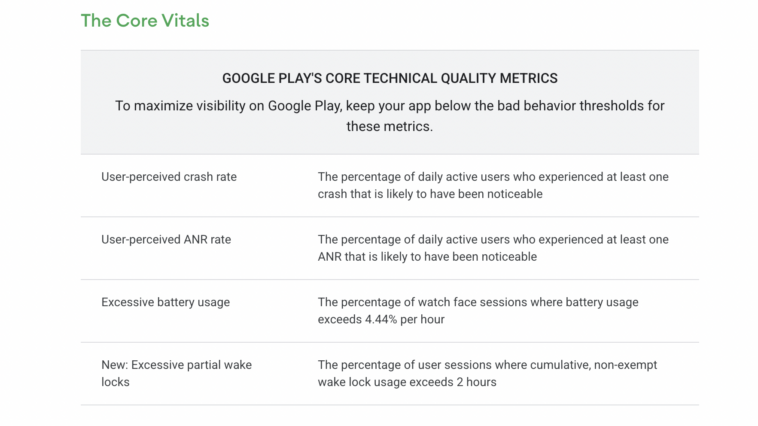Click the "2 hours" threshold text
The image size is (758, 426).
[475, 382]
